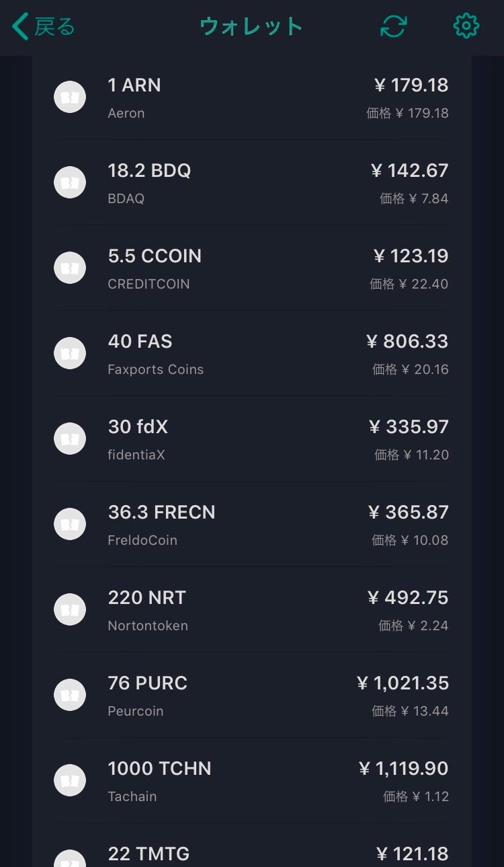Image resolution: width=504 pixels, height=867 pixels.
Task: Tap the fidentiaX coin icon
Action: pyautogui.click(x=70, y=439)
